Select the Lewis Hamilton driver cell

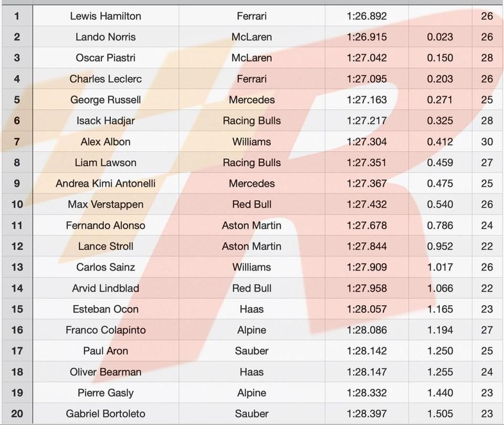[x=106, y=16]
